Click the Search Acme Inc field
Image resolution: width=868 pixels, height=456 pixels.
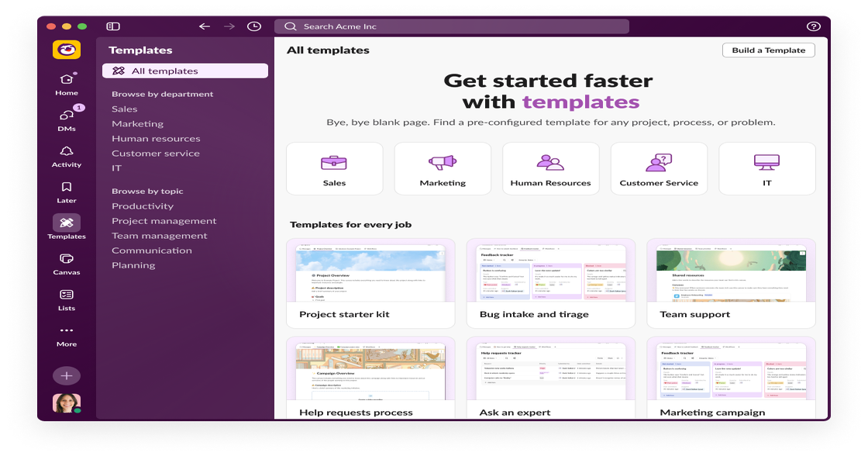pos(453,26)
